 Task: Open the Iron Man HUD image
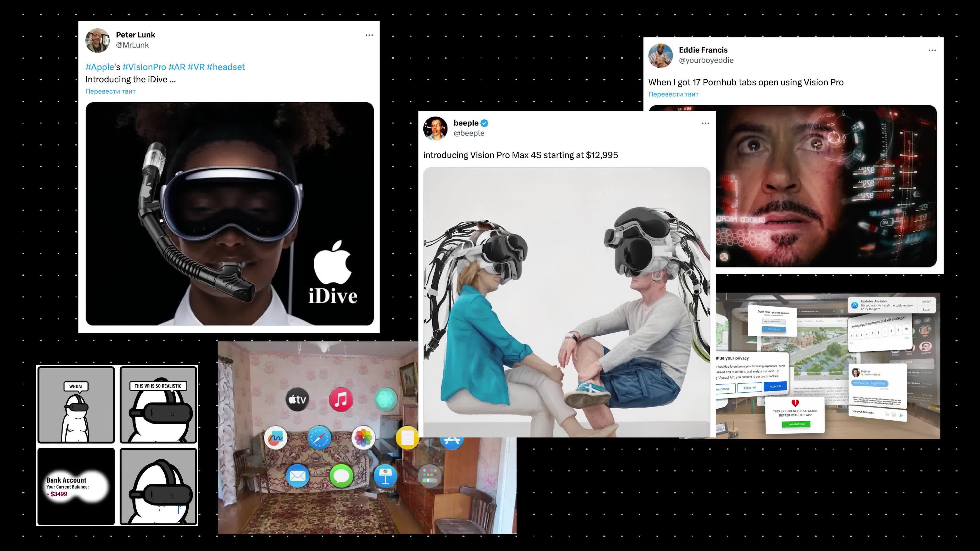tap(826, 186)
